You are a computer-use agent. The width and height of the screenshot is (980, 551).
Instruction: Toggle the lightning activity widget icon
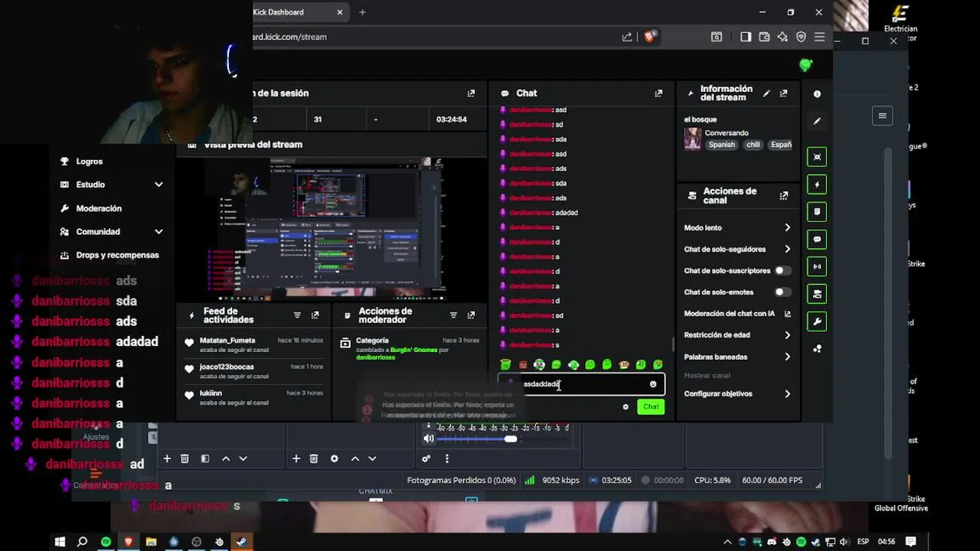click(x=817, y=184)
